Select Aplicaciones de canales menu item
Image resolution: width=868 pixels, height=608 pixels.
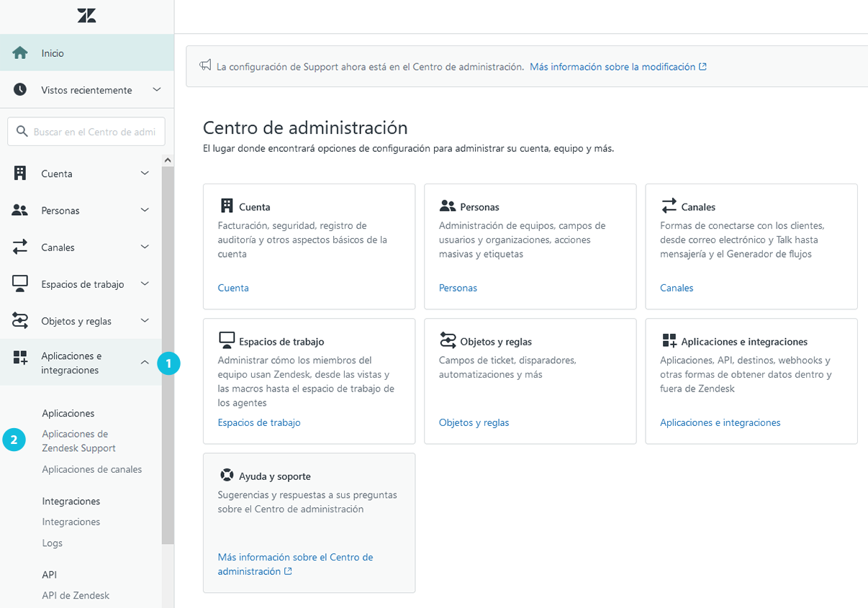(91, 469)
